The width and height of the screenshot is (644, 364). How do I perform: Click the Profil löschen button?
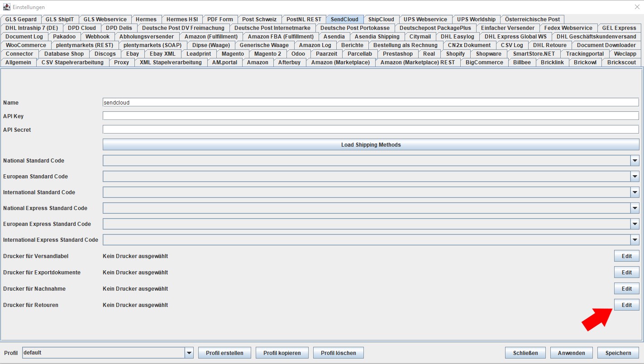click(339, 353)
